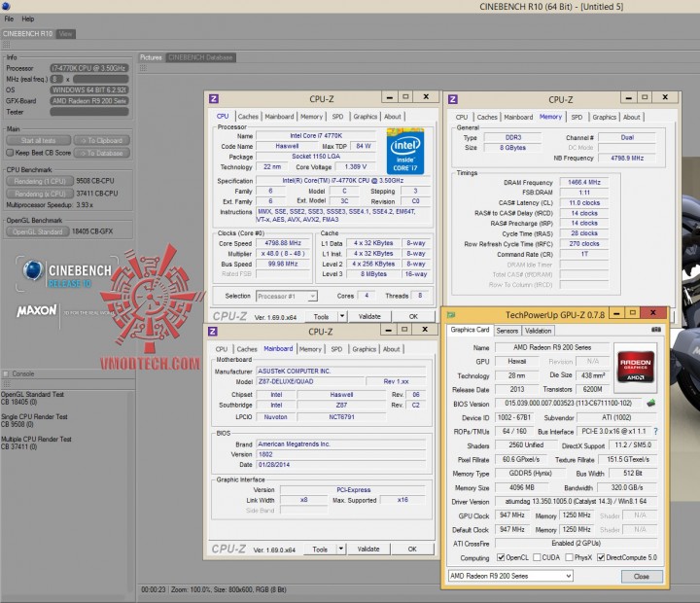
Task: Click the Close button in GPU-Z
Action: (x=642, y=576)
